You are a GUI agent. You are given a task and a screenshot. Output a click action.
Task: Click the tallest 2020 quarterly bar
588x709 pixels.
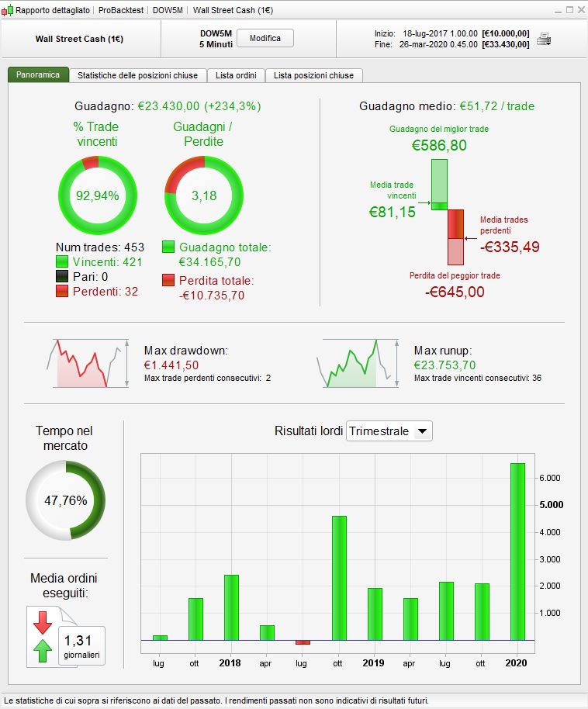[x=517, y=552]
